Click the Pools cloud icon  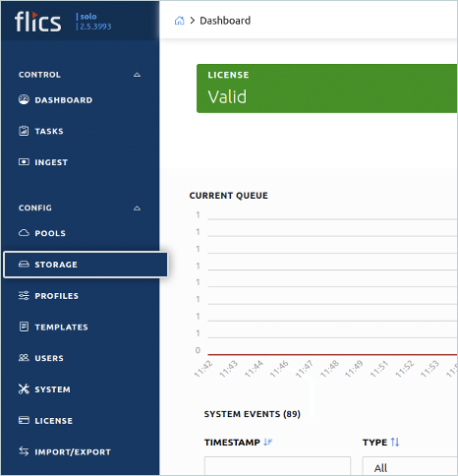tap(24, 233)
